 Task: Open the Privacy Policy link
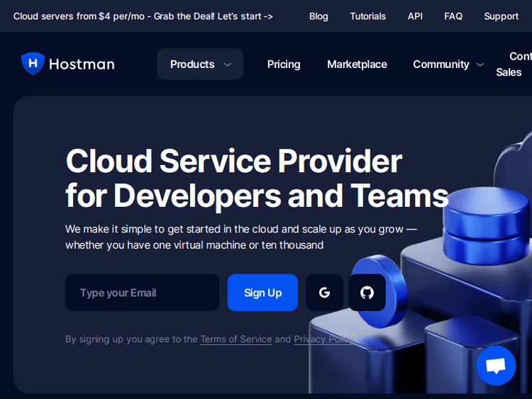click(x=323, y=339)
